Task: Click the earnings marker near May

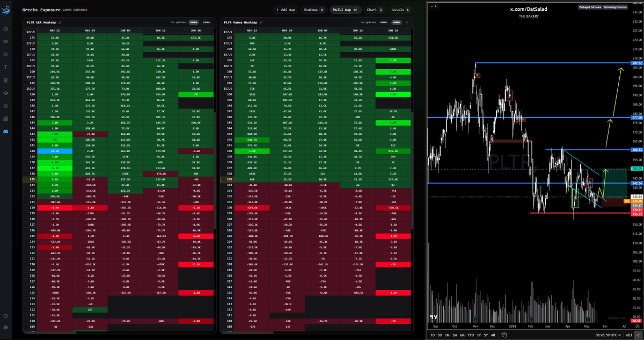Action: [588, 320]
